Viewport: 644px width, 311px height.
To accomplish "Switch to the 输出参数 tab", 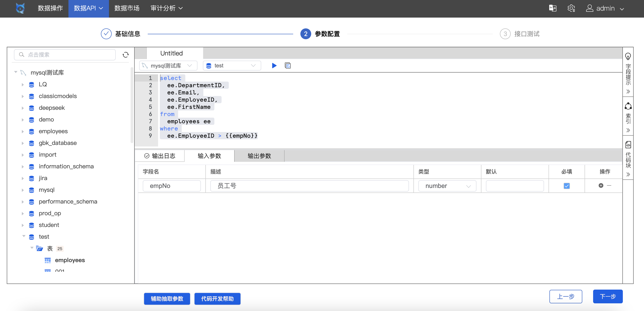I will point(259,156).
